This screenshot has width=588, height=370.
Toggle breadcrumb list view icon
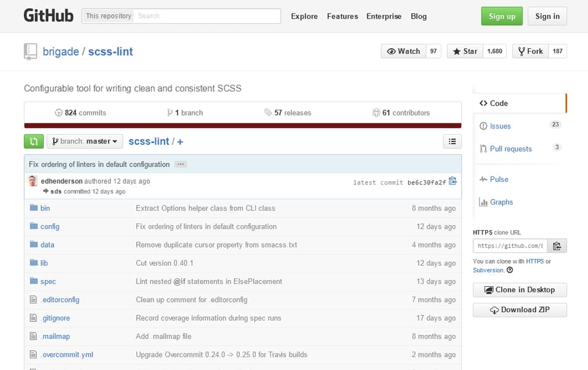pyautogui.click(x=452, y=141)
